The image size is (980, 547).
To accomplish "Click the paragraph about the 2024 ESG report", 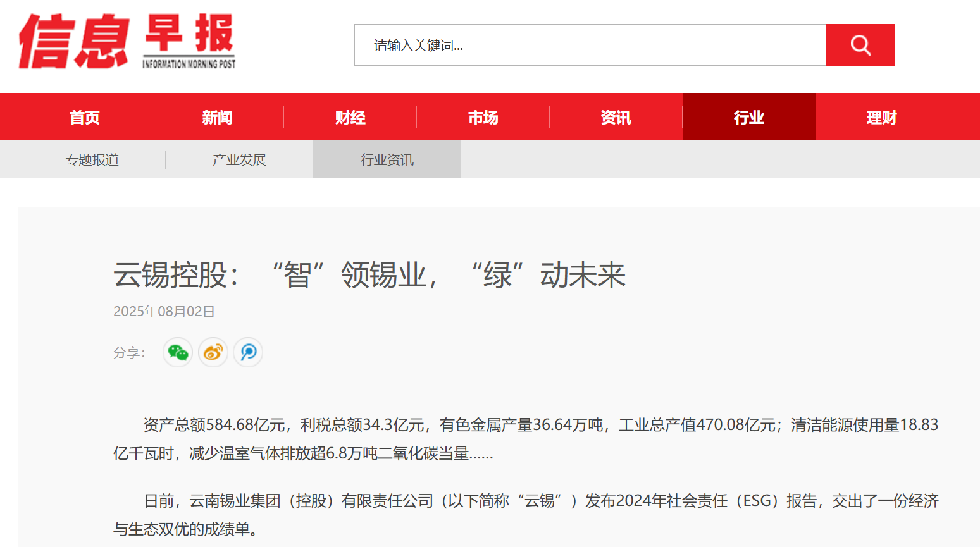I will pyautogui.click(x=525, y=515).
